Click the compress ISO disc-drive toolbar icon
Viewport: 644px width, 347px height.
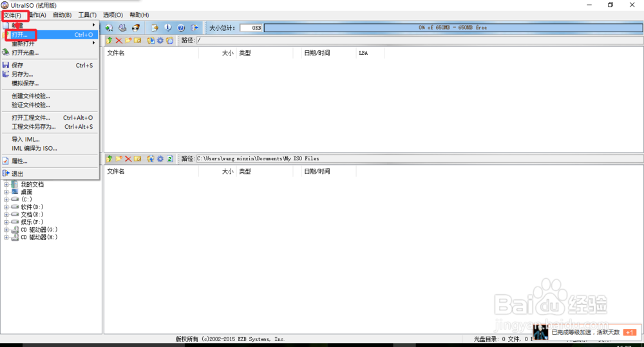(x=122, y=28)
